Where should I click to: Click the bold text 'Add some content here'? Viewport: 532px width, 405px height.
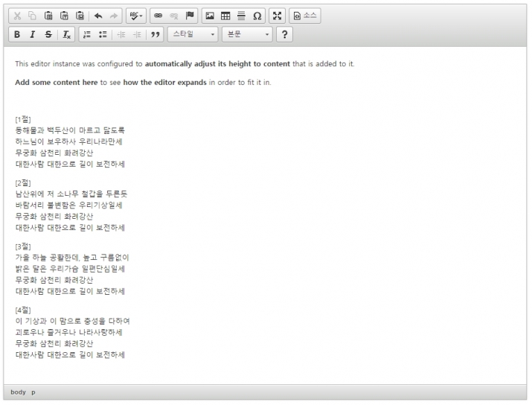pyautogui.click(x=57, y=83)
